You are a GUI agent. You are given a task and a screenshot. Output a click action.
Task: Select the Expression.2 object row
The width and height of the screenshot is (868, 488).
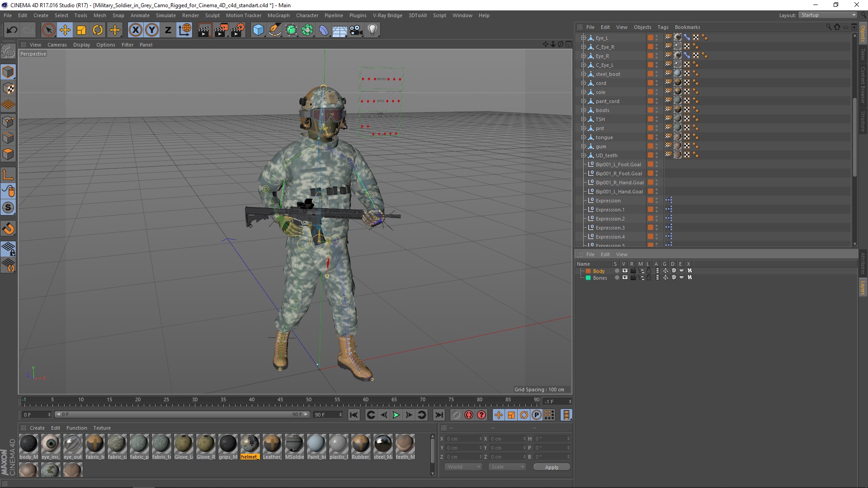click(610, 219)
